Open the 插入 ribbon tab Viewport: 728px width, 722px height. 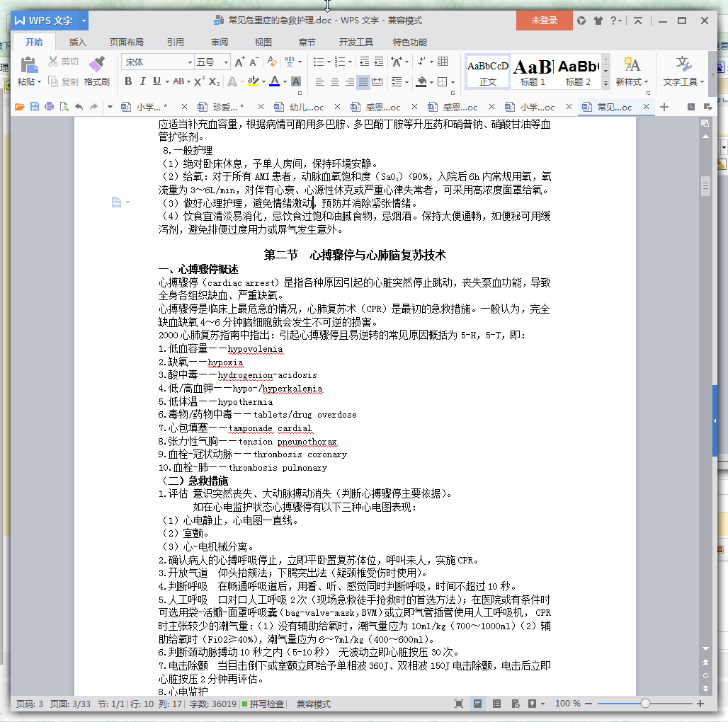point(77,42)
